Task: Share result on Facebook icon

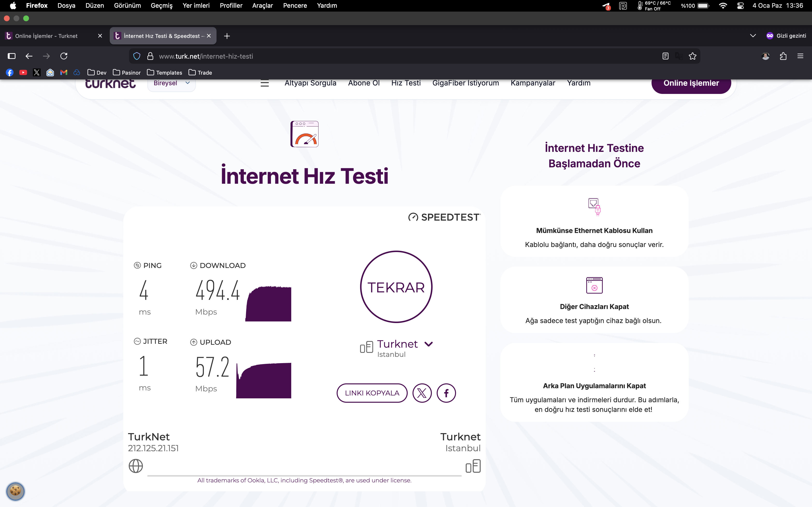Action: [x=446, y=393]
